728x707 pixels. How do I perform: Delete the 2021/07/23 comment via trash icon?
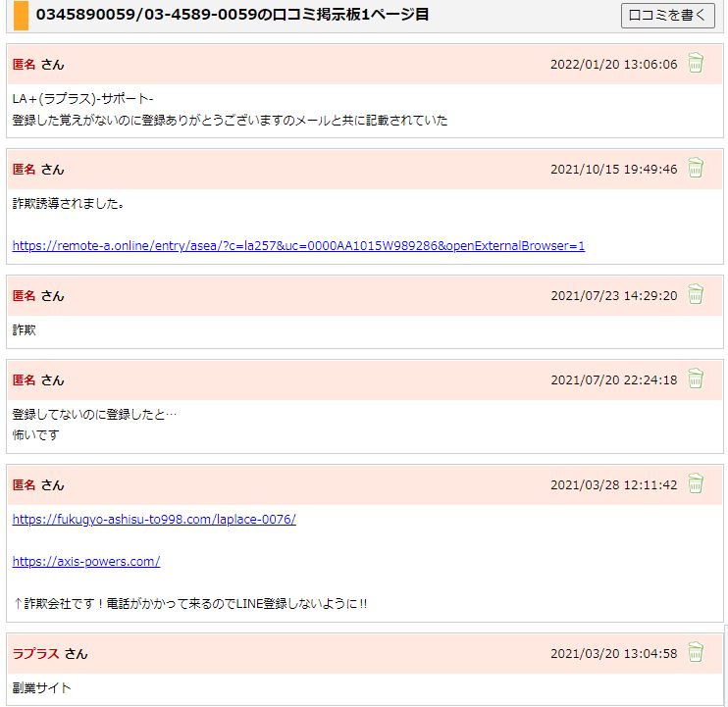point(696,295)
